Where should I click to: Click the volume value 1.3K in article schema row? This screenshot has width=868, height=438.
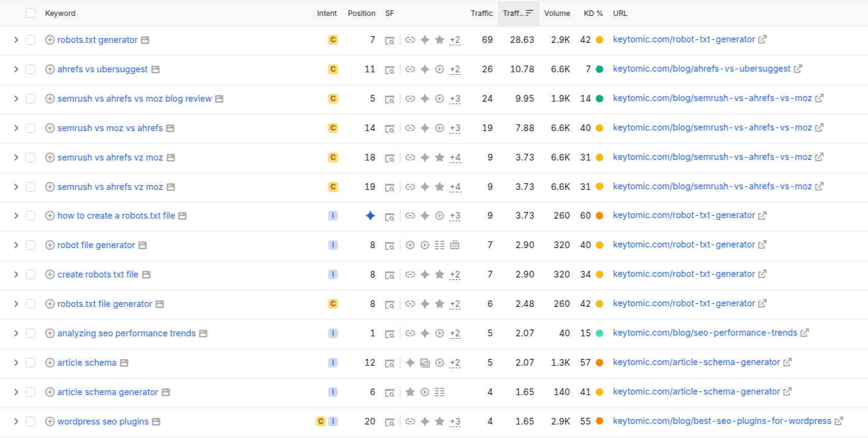pyautogui.click(x=562, y=363)
